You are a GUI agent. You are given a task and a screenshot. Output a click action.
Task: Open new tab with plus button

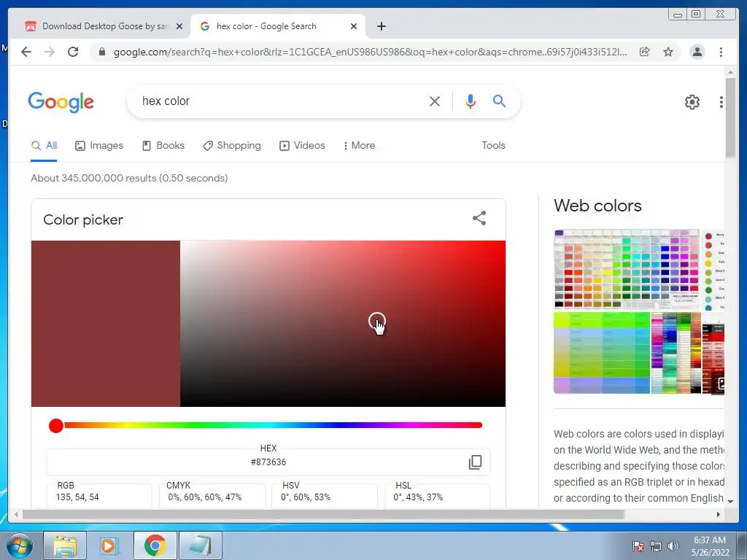381,26
